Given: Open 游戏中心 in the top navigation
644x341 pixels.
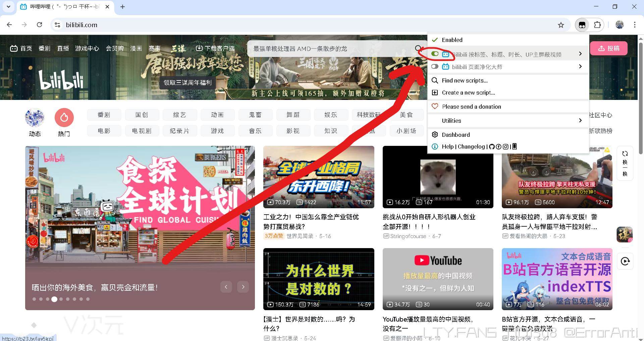Looking at the screenshot, I should (87, 49).
